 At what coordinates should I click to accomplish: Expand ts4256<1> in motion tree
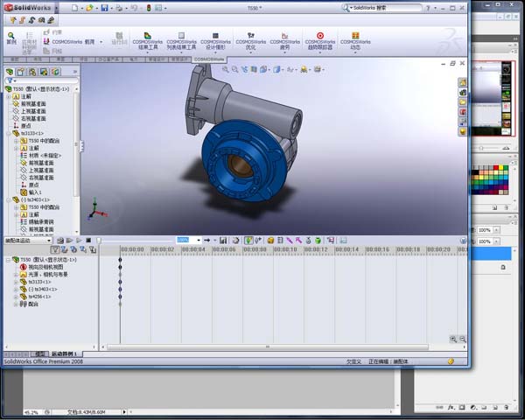tap(16, 297)
